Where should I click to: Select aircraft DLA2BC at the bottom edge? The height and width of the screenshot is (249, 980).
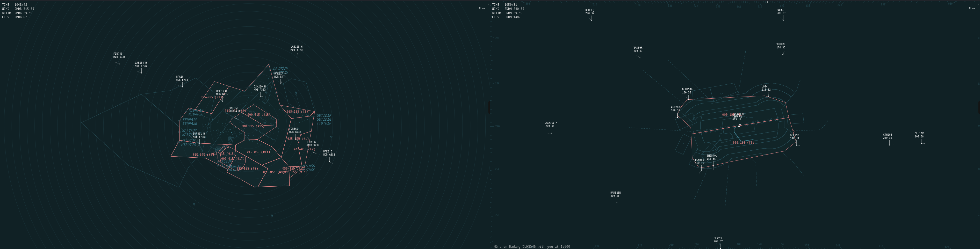point(718,240)
